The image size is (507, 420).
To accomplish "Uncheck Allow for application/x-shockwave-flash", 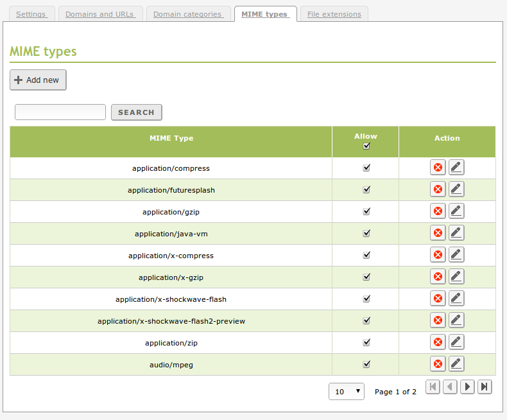I will click(x=366, y=299).
